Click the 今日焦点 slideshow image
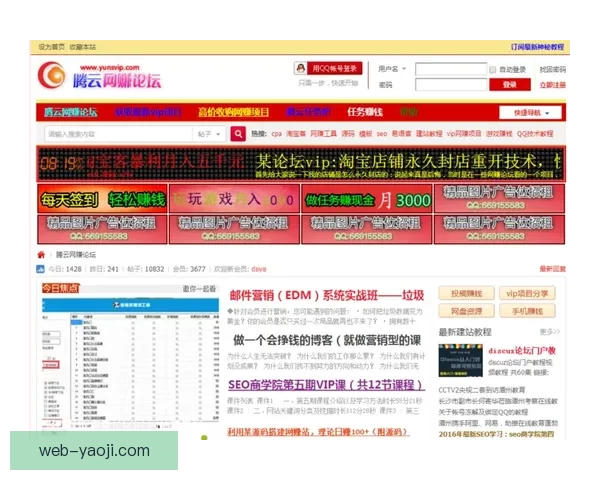This screenshot has width=600, height=480. 130,364
